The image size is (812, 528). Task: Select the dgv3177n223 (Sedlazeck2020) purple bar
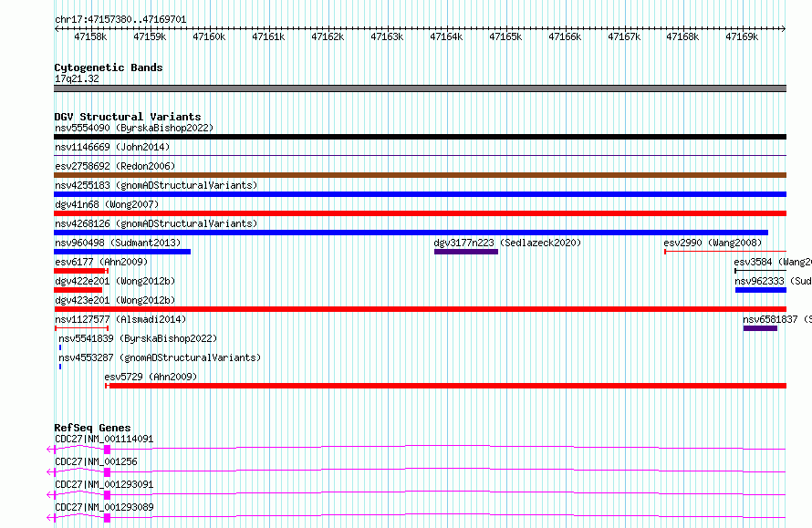(466, 252)
